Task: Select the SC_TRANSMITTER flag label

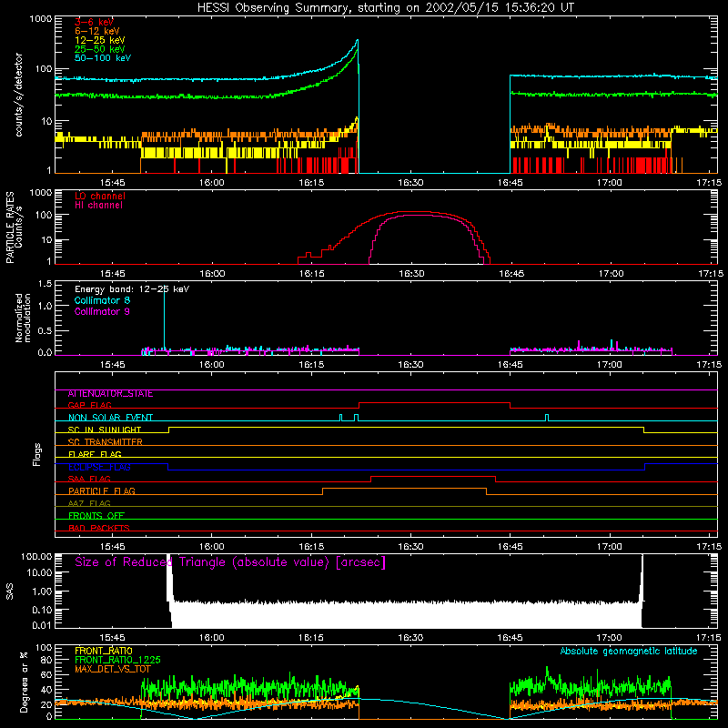Action: click(106, 442)
